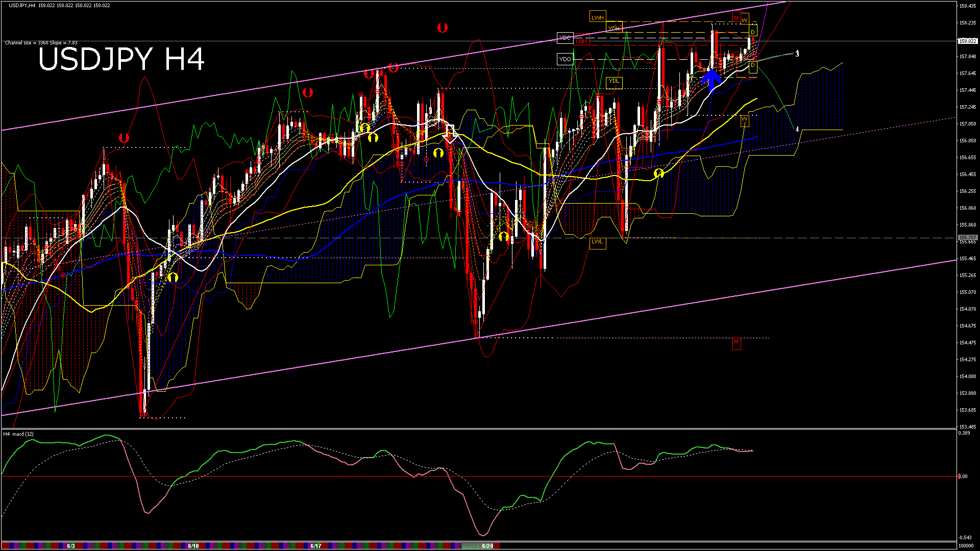
Task: Select the YDC level label box
Action: pyautogui.click(x=565, y=38)
